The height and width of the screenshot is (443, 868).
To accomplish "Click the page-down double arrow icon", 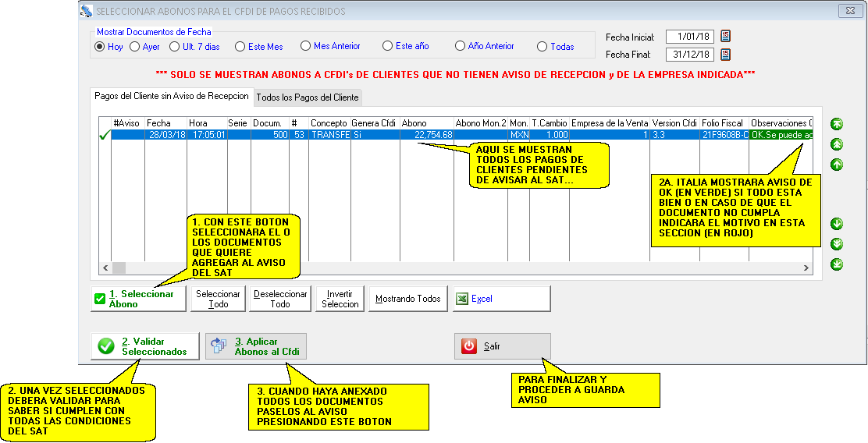I will pyautogui.click(x=837, y=244).
